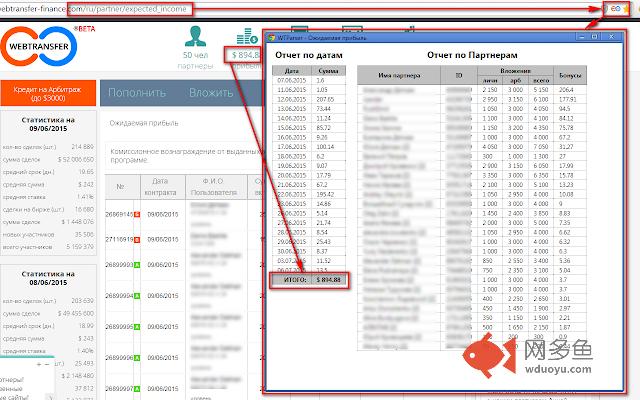Click the $ 894.88 total value
The width and height of the screenshot is (640, 400).
pos(331,280)
